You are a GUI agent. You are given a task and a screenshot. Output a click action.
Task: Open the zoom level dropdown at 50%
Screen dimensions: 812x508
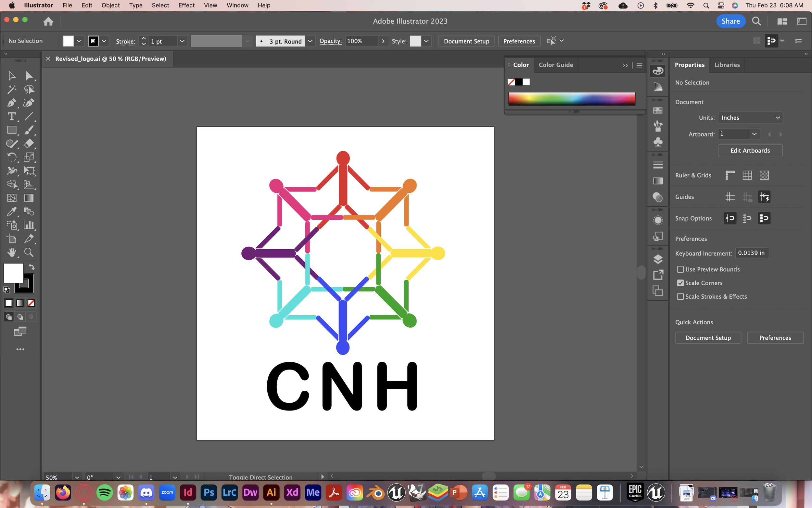coord(77,477)
